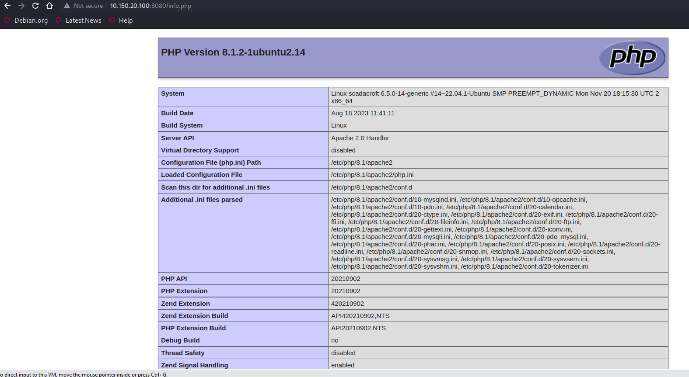Image resolution: width=689 pixels, height=377 pixels.
Task: Go back with the browser back arrow
Action: click(7, 6)
